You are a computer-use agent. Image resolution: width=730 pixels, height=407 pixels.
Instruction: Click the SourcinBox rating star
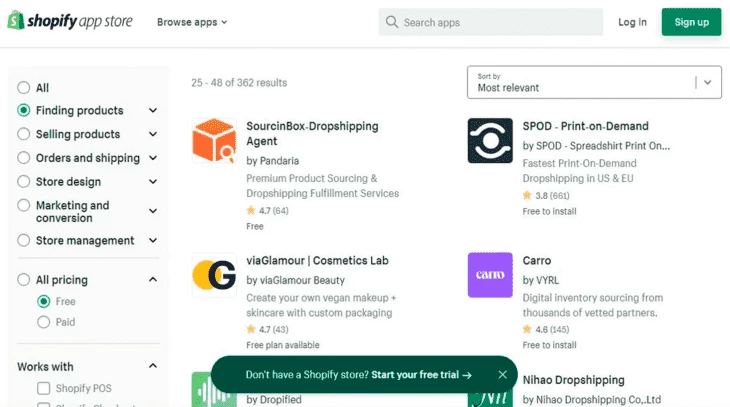click(251, 210)
